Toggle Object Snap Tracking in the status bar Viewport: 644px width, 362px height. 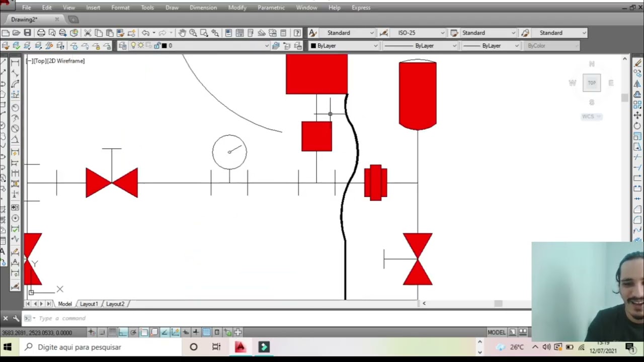pyautogui.click(x=165, y=332)
